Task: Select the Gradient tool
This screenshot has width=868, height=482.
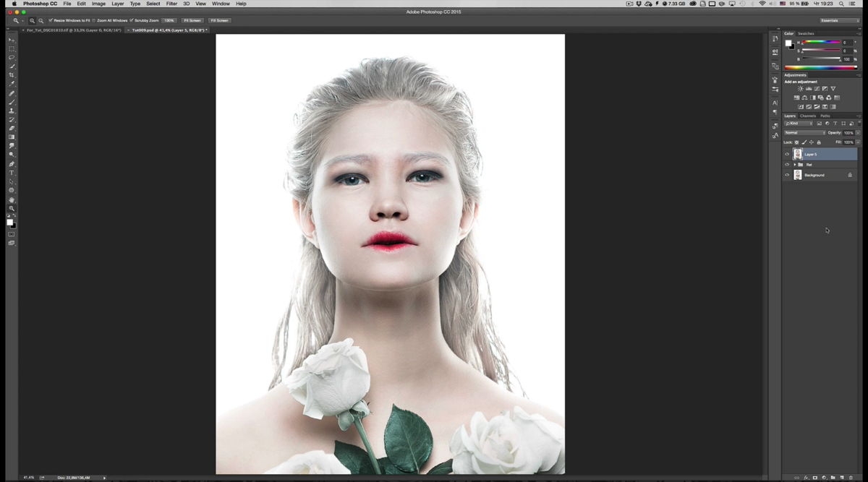Action: tap(12, 137)
